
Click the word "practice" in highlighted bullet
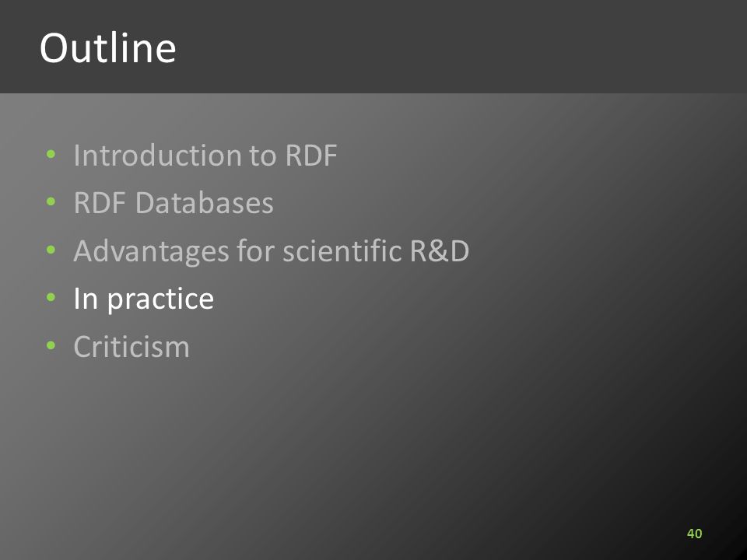[160, 300]
